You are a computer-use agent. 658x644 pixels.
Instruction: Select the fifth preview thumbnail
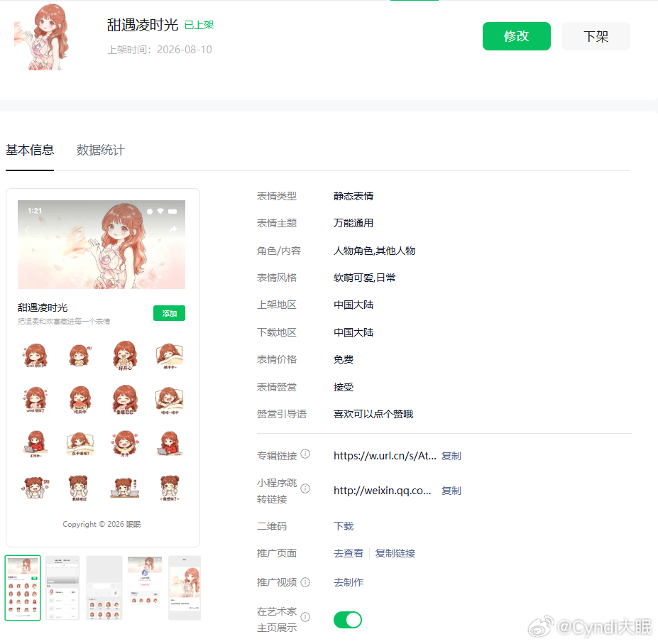[x=185, y=588]
